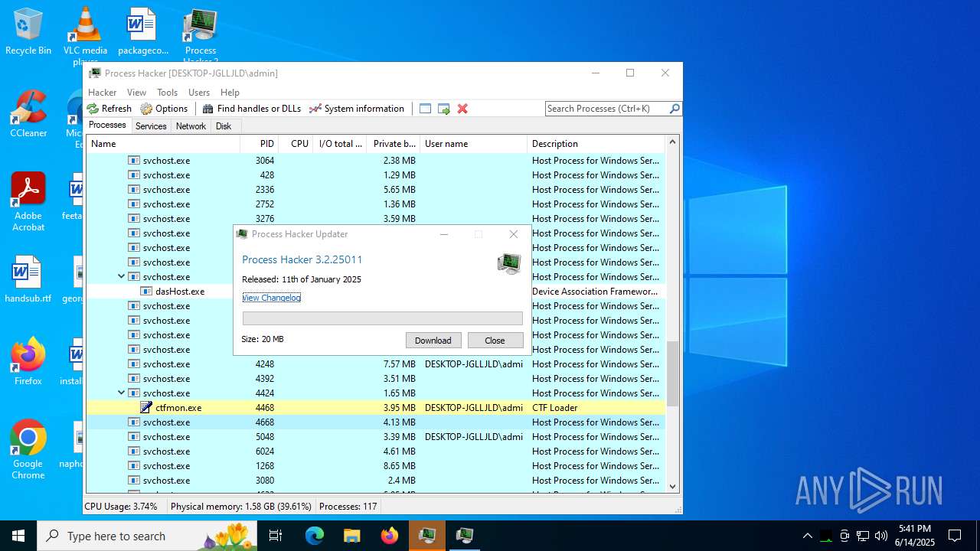The height and width of the screenshot is (551, 980).
Task: Collapse the svchost.exe 4424 tree node
Action: coord(121,393)
